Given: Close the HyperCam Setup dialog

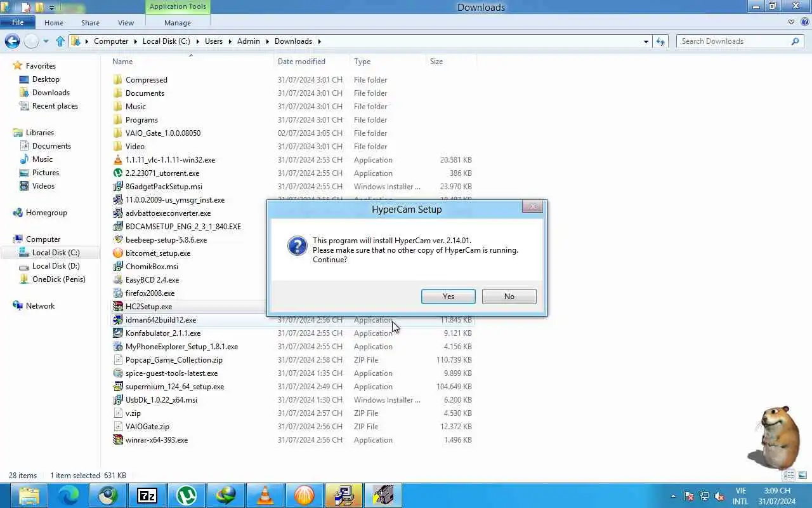Looking at the screenshot, I should tap(533, 206).
